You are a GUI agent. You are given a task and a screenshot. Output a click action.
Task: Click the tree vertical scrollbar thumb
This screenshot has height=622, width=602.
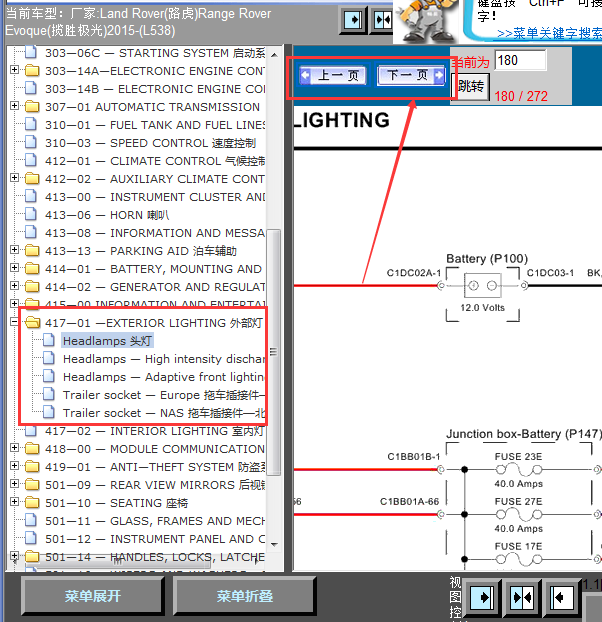274,352
